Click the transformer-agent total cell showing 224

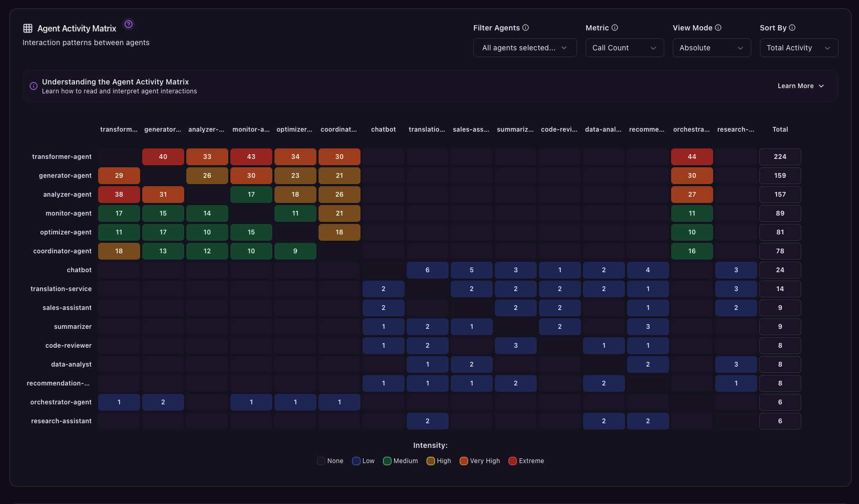click(780, 157)
